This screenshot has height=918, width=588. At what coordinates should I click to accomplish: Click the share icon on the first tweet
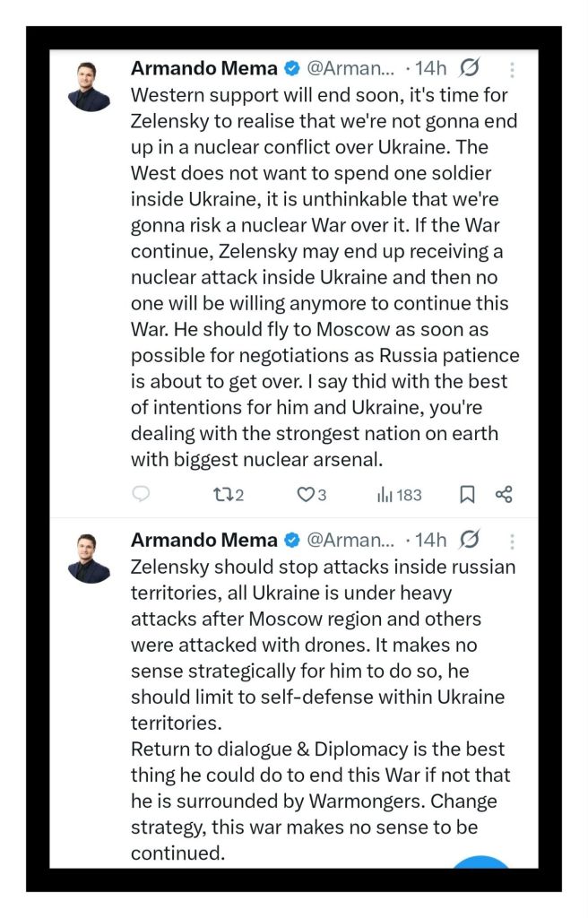pyautogui.click(x=504, y=494)
